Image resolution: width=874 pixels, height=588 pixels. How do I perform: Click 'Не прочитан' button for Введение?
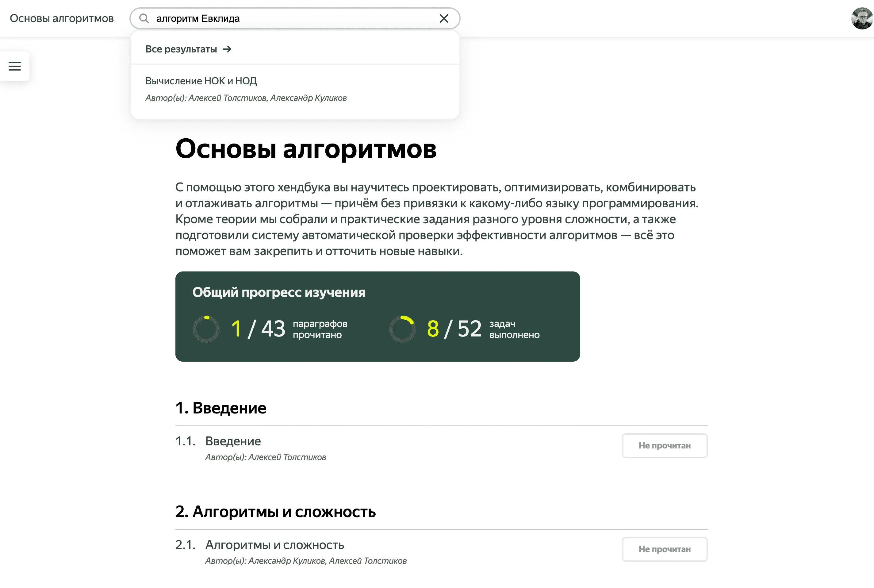pos(665,445)
